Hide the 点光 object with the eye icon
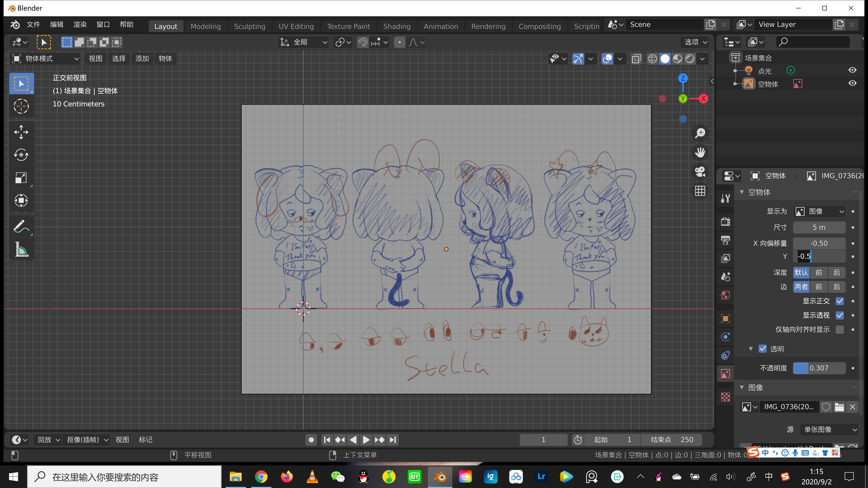 coord(852,70)
